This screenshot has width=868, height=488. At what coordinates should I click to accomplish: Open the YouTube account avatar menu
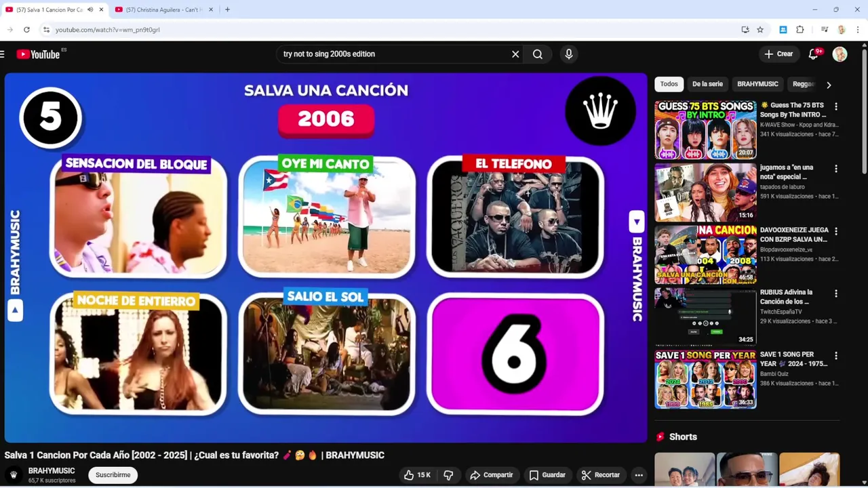tap(840, 54)
